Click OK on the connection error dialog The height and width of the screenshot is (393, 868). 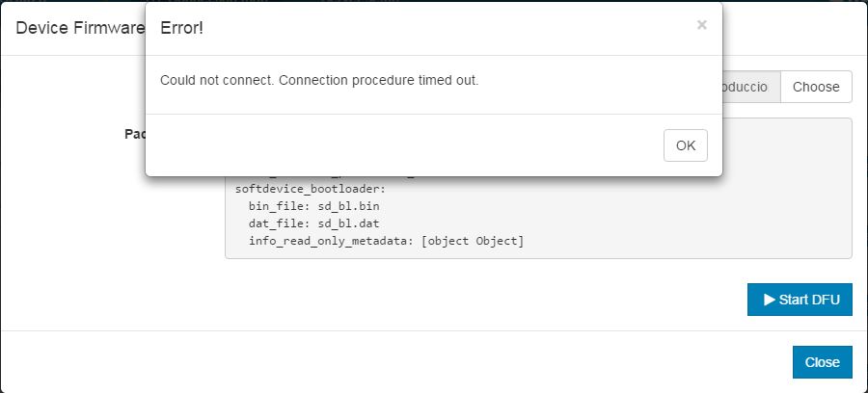pyautogui.click(x=686, y=145)
